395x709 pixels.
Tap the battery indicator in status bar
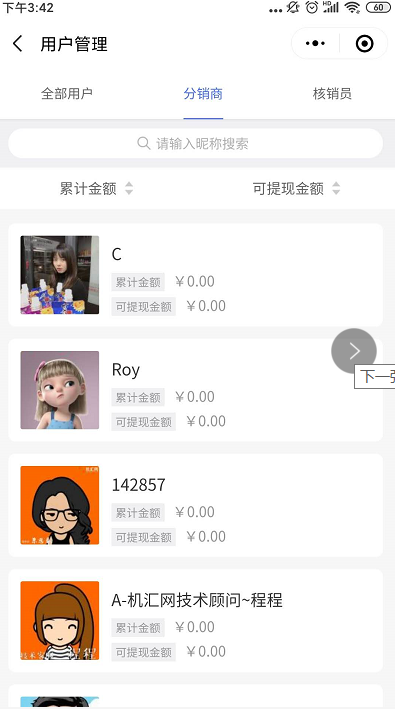coord(378,7)
